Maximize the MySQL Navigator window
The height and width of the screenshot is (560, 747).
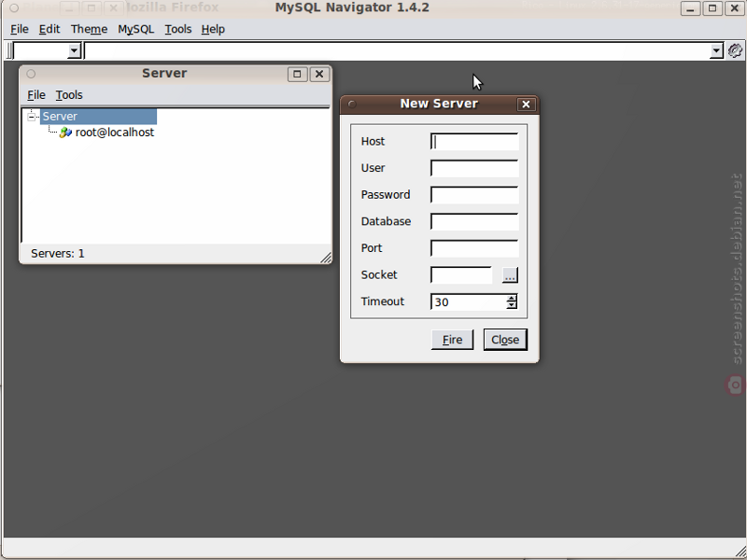(712, 8)
